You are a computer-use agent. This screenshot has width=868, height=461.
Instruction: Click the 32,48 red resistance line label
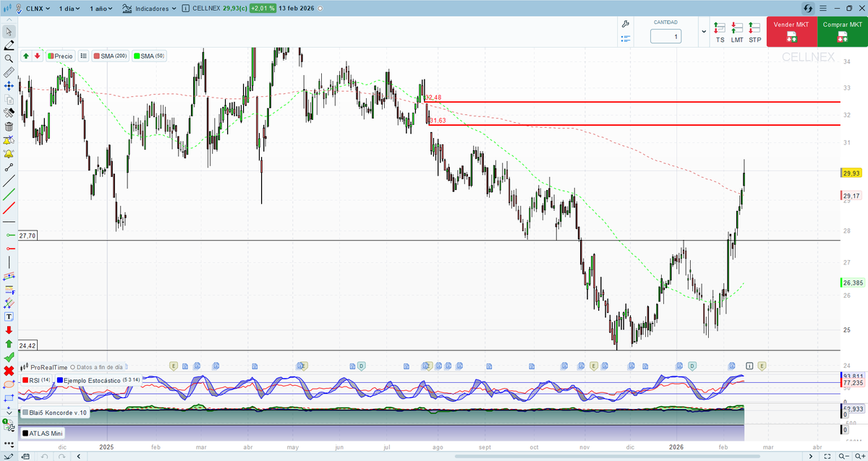pos(433,98)
